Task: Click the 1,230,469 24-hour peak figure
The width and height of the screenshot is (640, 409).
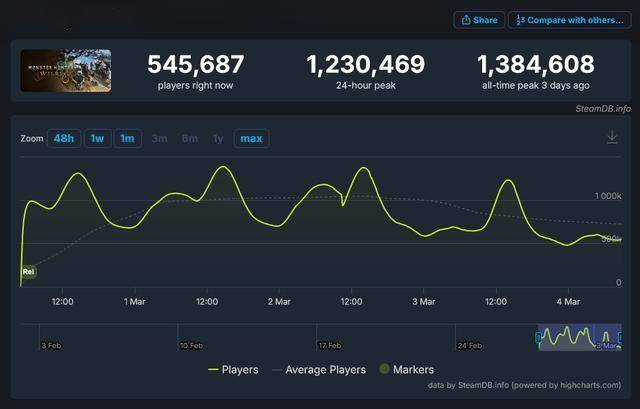Action: click(366, 64)
